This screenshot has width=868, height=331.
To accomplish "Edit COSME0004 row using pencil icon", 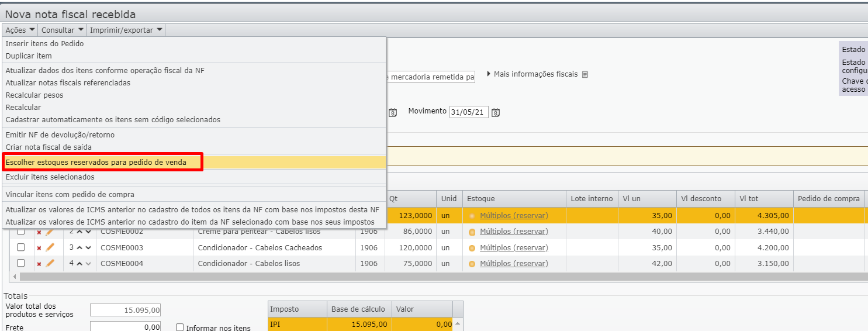I will pyautogui.click(x=50, y=263).
